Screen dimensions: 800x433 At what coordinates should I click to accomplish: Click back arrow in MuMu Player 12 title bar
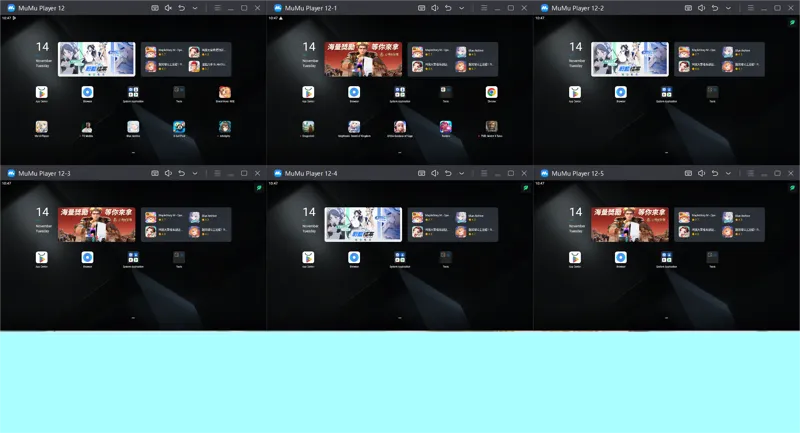[x=181, y=8]
